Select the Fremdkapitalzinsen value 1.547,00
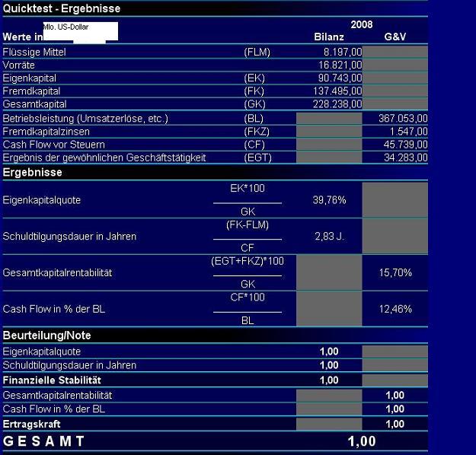476x455 pixels. coord(409,132)
